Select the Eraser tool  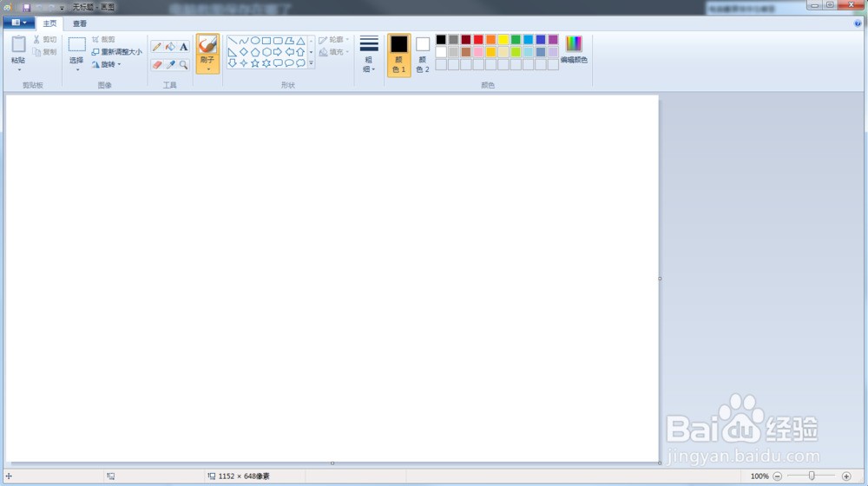[156, 65]
